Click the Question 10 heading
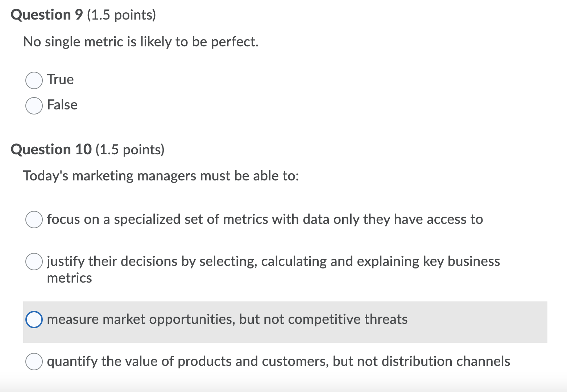 click(51, 149)
